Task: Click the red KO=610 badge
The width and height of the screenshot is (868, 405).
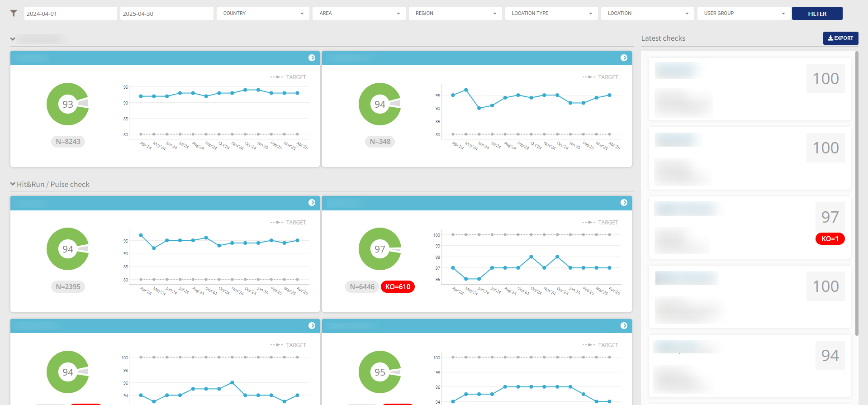Action: pos(398,286)
